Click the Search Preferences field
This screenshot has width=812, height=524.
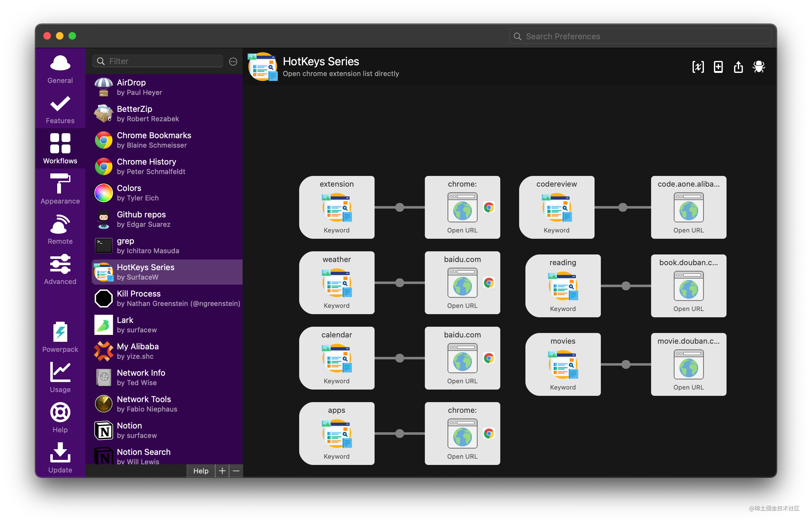point(640,36)
